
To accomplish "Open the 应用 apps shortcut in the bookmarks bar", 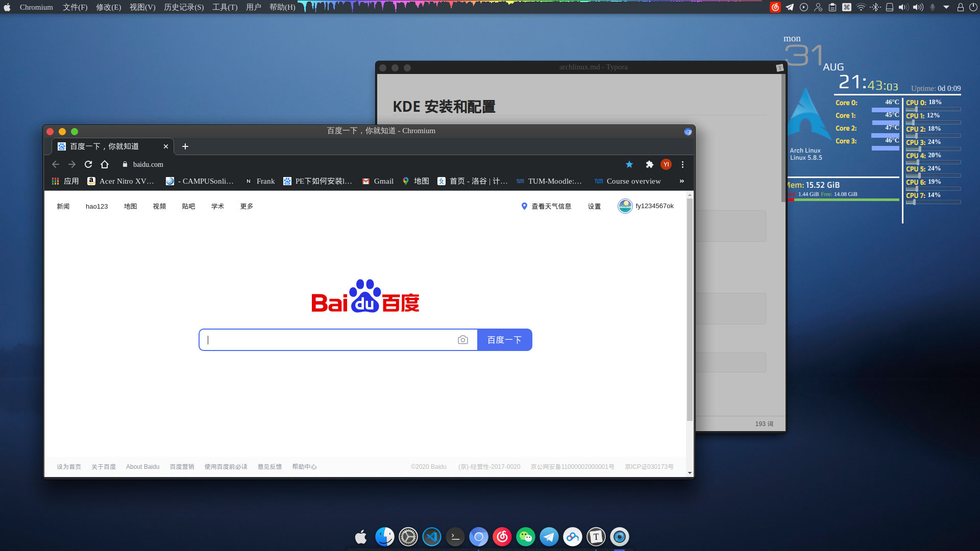I will coord(65,181).
